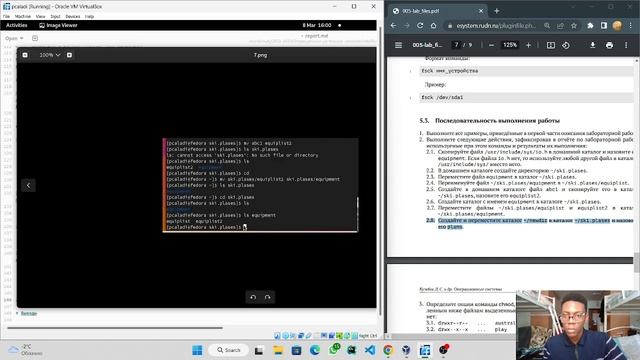Zoom out in Image Viewer
This screenshot has height=360, width=640.
pyautogui.click(x=25, y=55)
